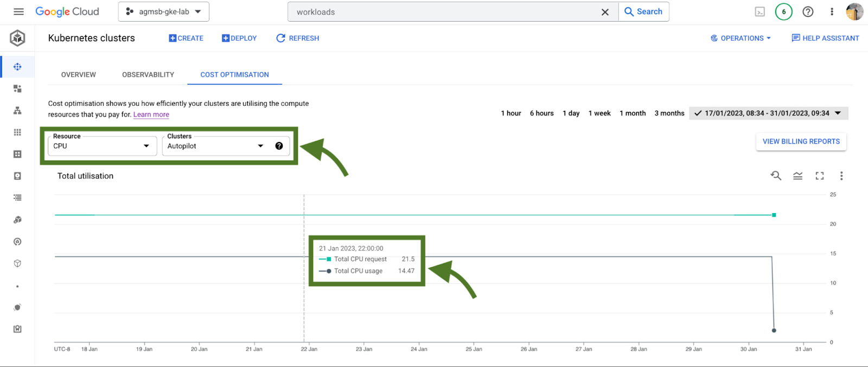View the chart in full screen
Viewport: 868px width, 367px height.
coord(820,176)
